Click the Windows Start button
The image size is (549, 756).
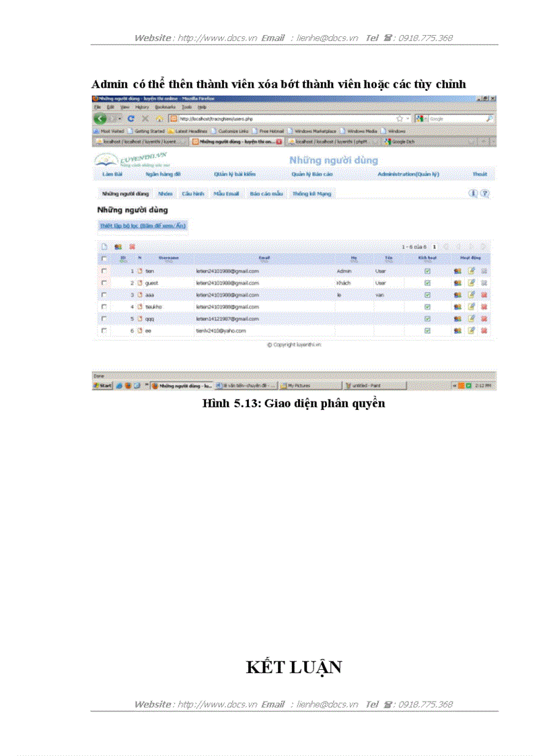[103, 386]
